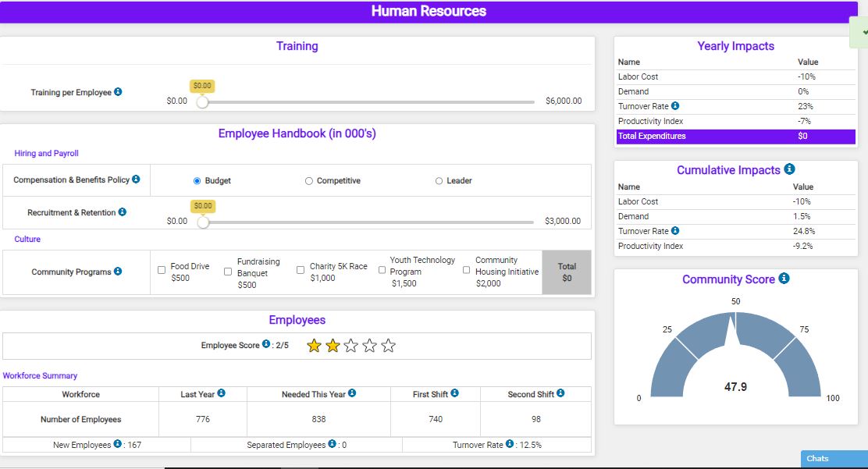
Task: Click the Recruitment & Retention slider handle
Action: (x=203, y=222)
